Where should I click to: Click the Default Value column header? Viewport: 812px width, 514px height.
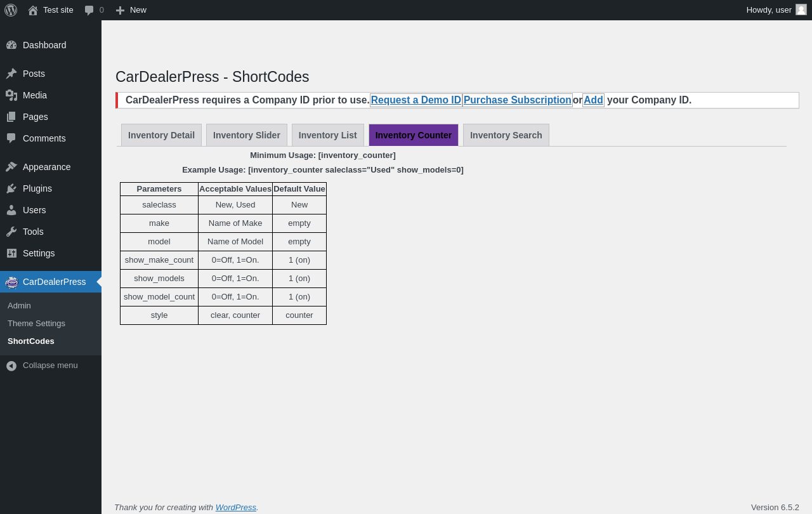299,189
